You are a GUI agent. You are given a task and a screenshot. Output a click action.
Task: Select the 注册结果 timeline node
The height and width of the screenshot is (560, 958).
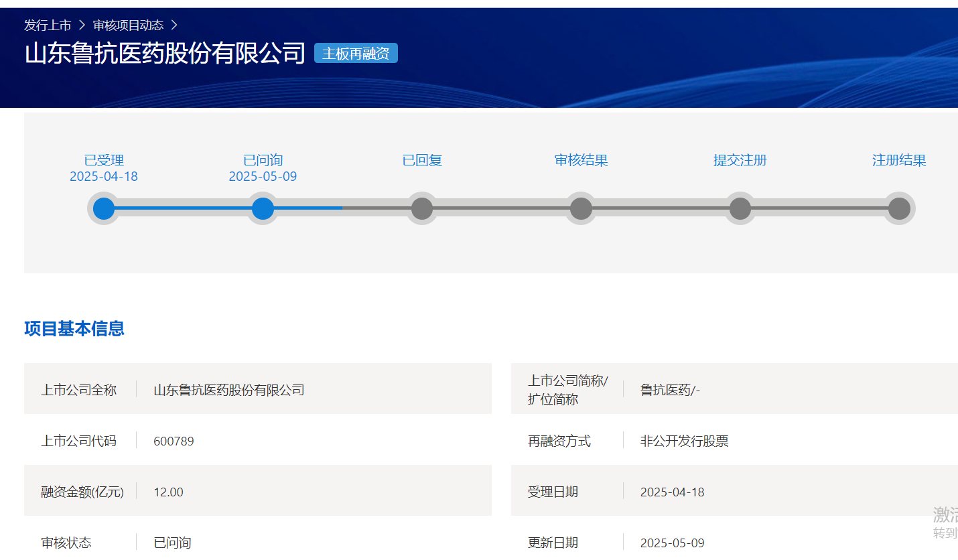point(899,208)
